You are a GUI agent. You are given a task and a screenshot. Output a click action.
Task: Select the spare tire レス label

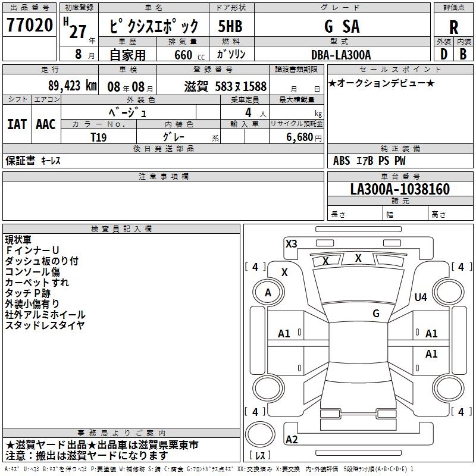click(260, 455)
